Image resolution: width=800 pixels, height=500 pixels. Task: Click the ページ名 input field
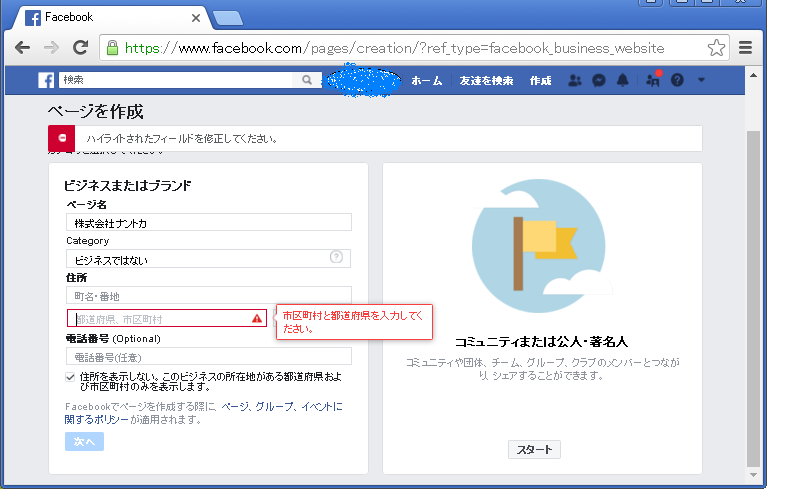coord(209,222)
